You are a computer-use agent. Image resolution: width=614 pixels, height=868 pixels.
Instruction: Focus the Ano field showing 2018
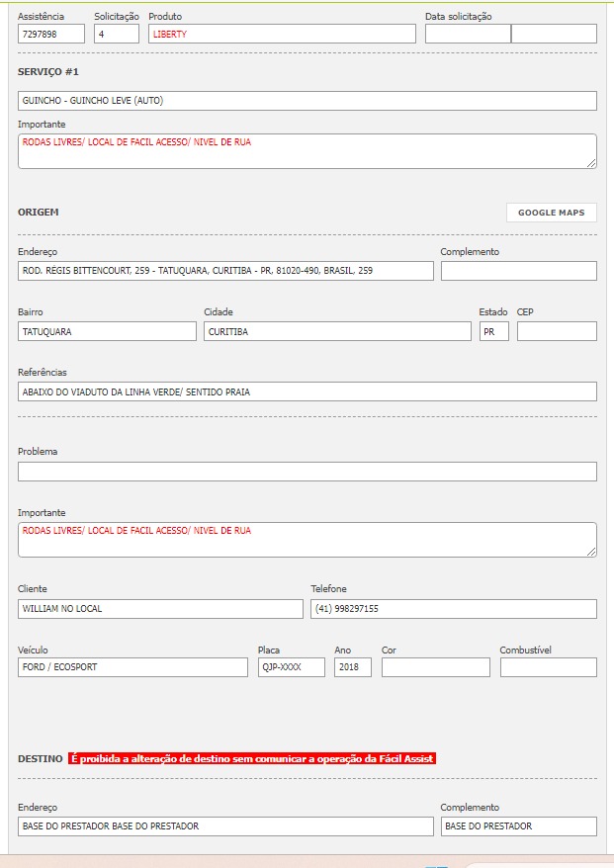(x=353, y=667)
